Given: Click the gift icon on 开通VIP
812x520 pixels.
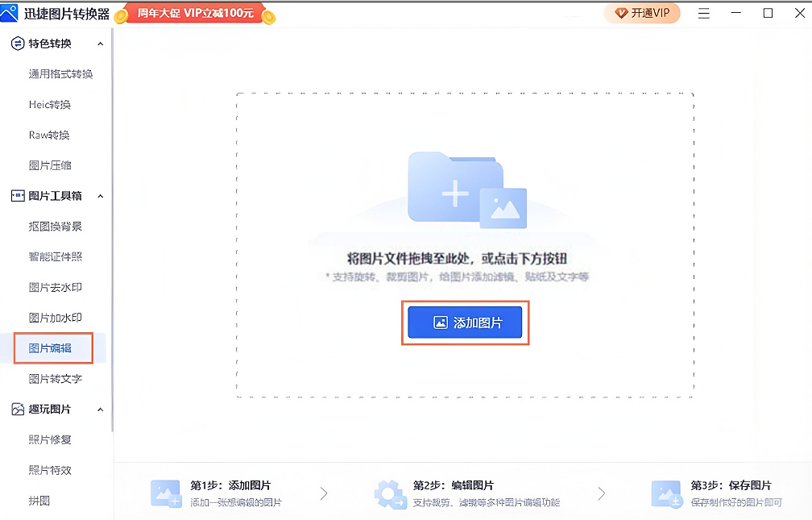Looking at the screenshot, I should pos(621,13).
